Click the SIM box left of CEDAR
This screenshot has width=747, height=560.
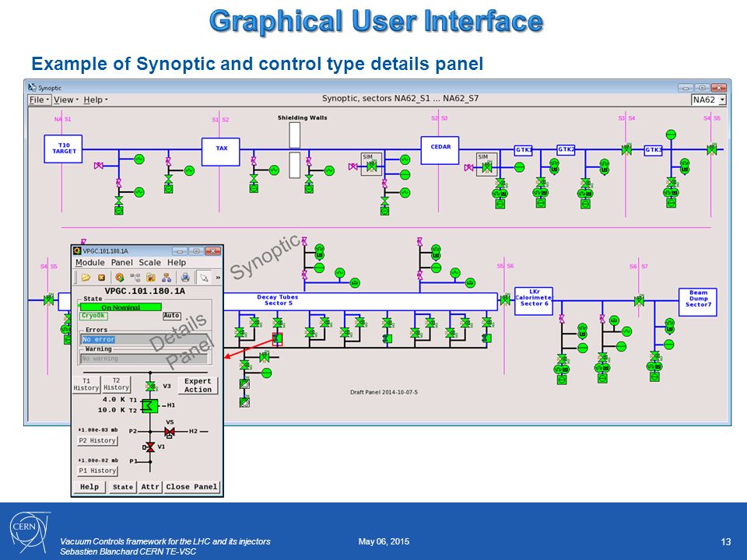pos(371,164)
